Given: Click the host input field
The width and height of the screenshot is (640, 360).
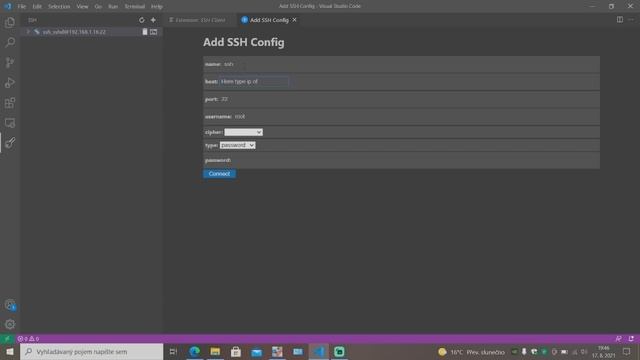Looking at the screenshot, I should (x=254, y=82).
